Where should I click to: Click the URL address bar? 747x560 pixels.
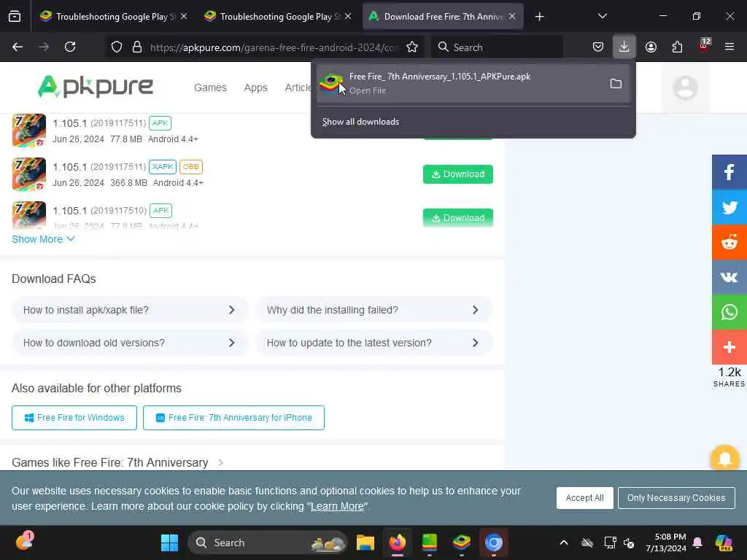[x=273, y=47]
